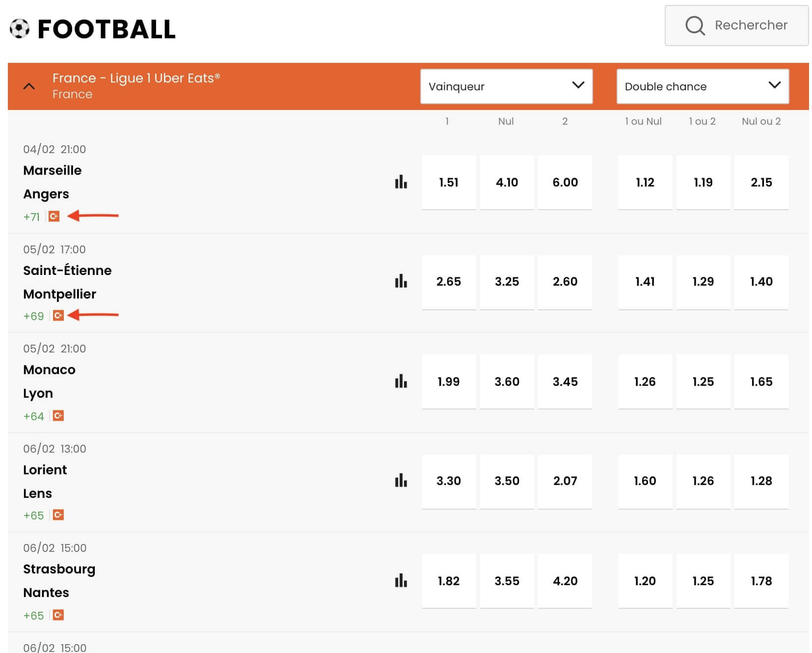Select double chance odds 1.65
812x653 pixels.
point(761,381)
